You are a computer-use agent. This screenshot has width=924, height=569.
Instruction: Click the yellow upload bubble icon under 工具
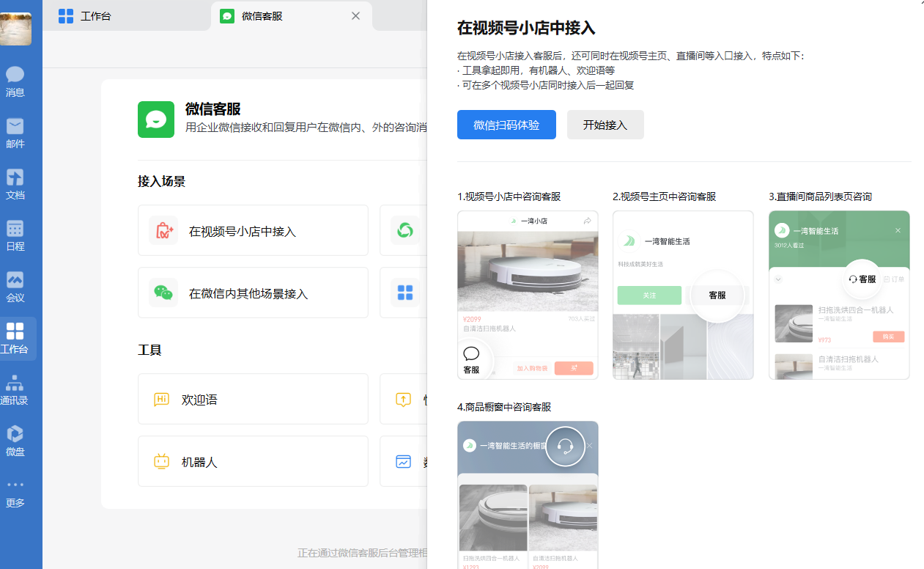[x=403, y=400]
